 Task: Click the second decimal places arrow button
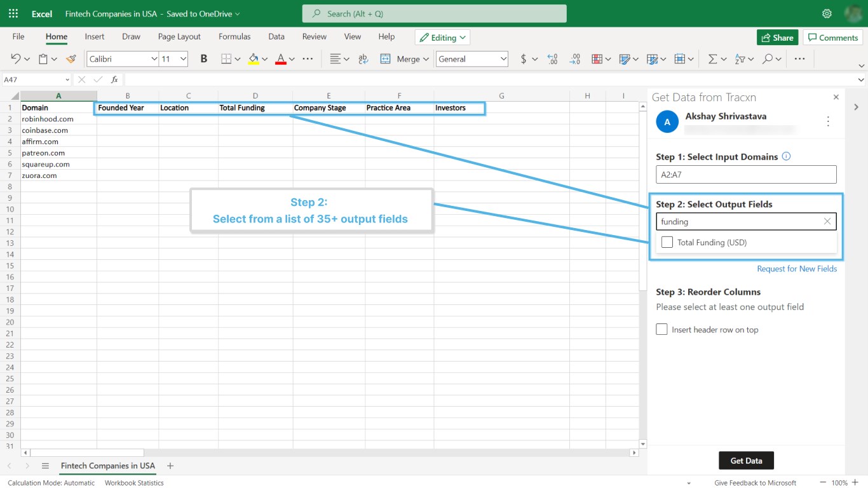click(574, 59)
